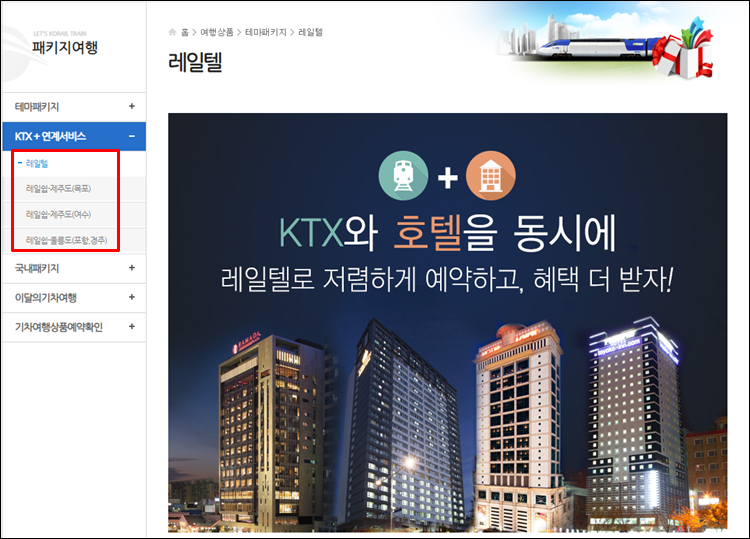Open the 국내패키지 sidebar menu
This screenshot has height=539, width=750.
pyautogui.click(x=74, y=268)
